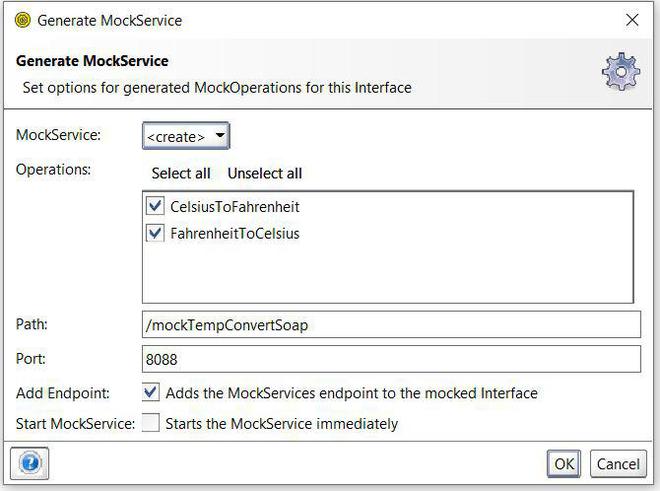Click the help question mark icon
Viewport: 660px width, 491px height.
coord(30,463)
